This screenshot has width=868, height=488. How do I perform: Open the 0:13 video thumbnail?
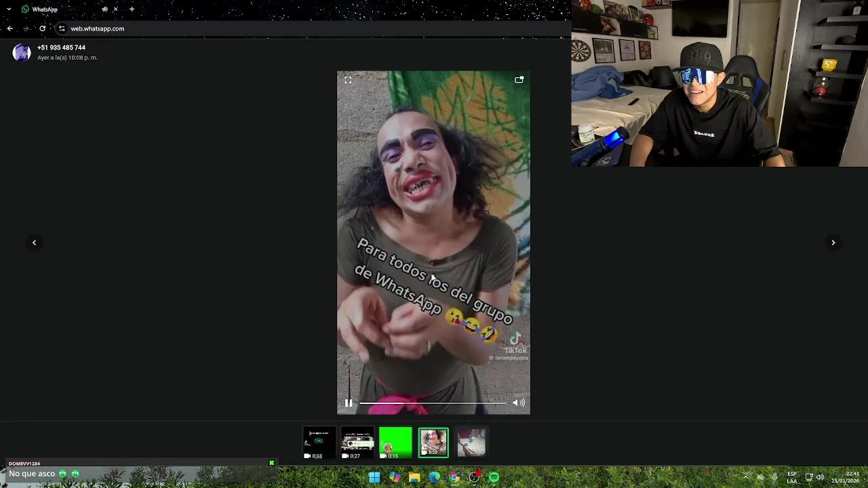click(319, 443)
